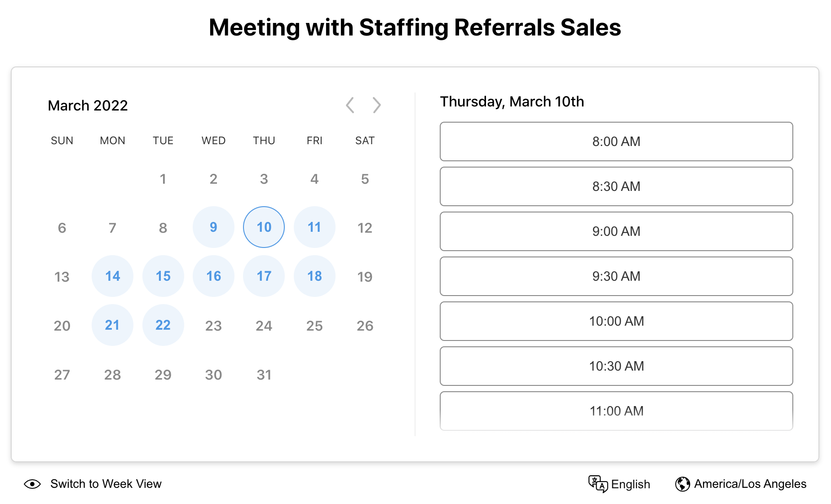The width and height of the screenshot is (831, 504).
Task: Switch language from English
Action: point(631,484)
